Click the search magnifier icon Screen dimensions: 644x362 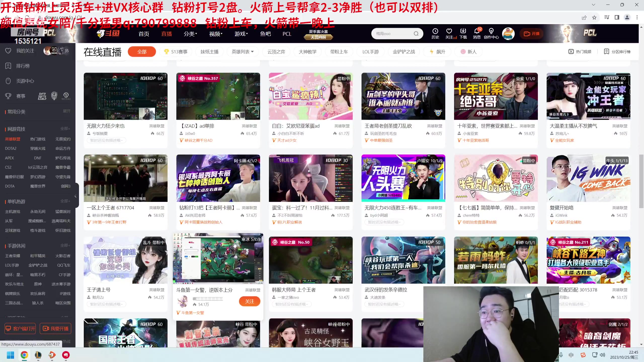(416, 34)
